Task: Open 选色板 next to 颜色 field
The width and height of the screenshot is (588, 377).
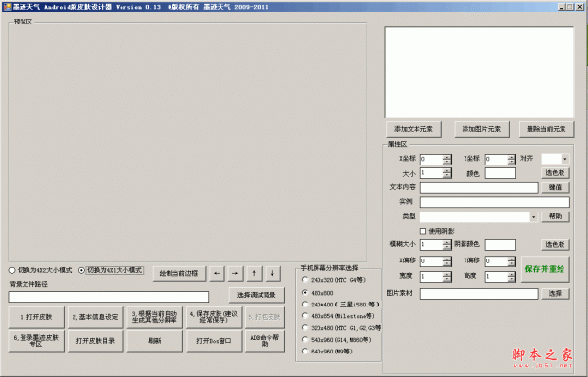Action: pos(555,173)
